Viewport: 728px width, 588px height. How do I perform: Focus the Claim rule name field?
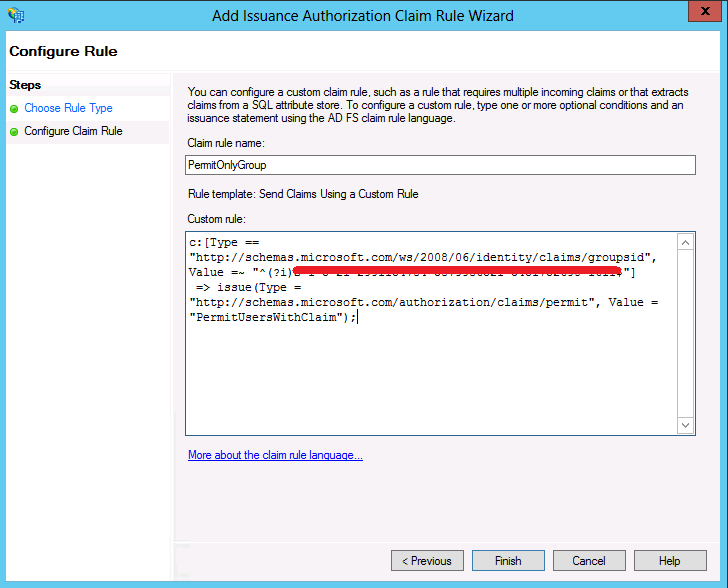440,165
